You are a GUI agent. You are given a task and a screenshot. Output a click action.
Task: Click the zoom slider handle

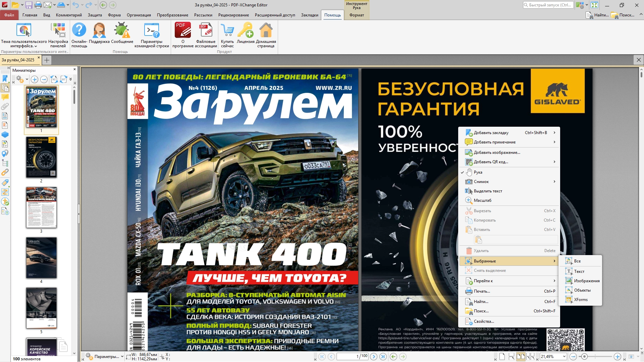584,357
